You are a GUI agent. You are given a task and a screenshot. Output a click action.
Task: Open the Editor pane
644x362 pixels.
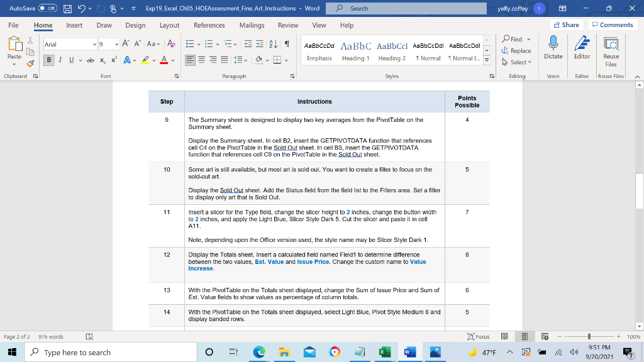pos(582,46)
